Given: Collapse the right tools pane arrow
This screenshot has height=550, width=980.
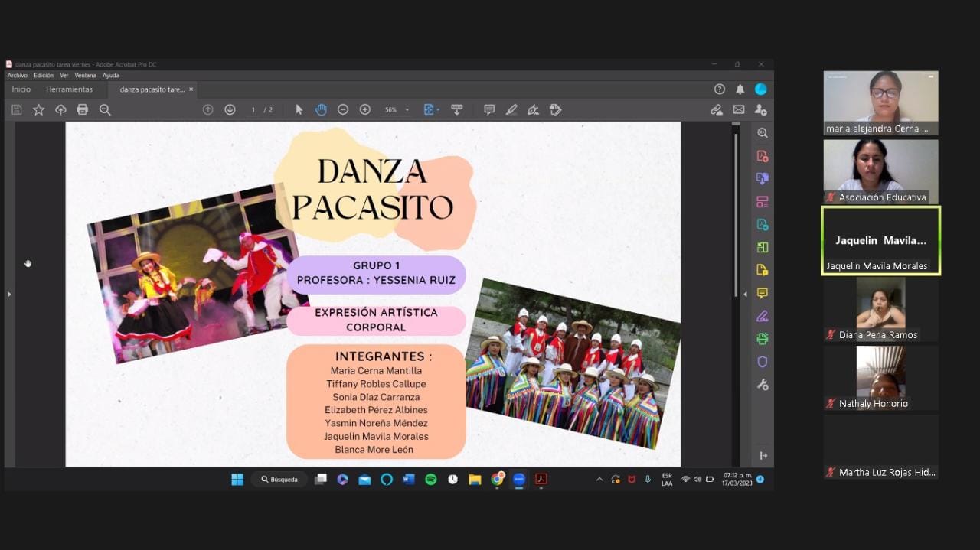Looking at the screenshot, I should 745,294.
